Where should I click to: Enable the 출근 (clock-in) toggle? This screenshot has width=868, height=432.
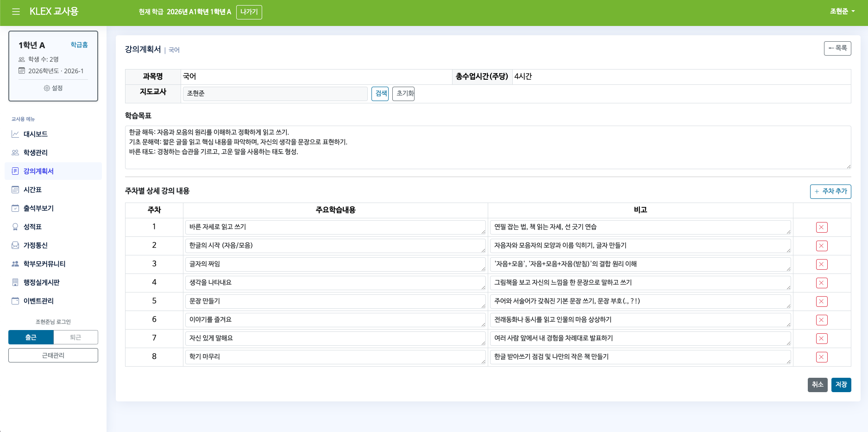point(31,337)
